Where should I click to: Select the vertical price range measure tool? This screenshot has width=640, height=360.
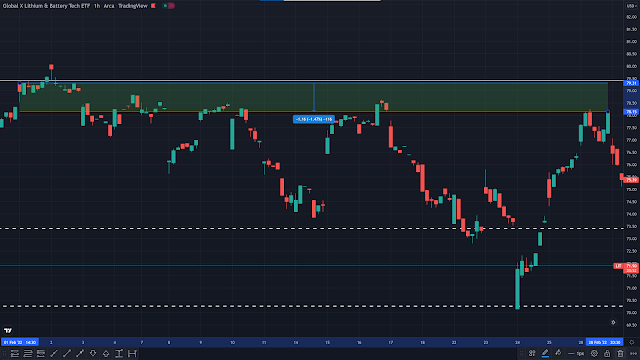(119, 353)
